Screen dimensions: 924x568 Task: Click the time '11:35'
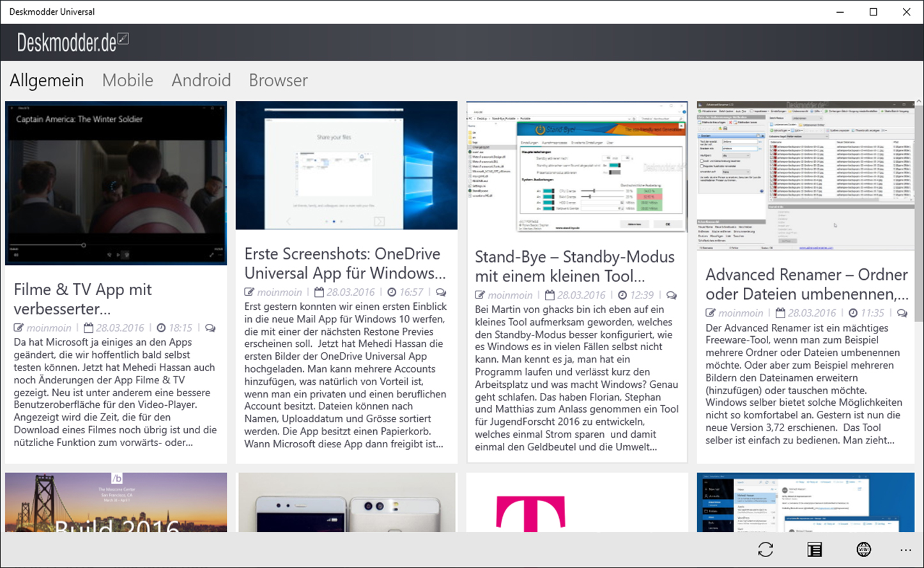click(872, 313)
